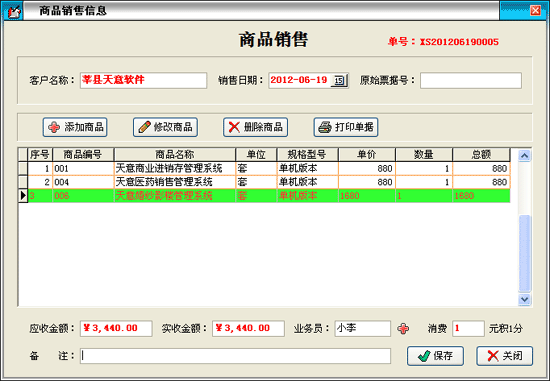Click the 客户名称 input field
Image resolution: width=550 pixels, height=381 pixels.
click(143, 80)
